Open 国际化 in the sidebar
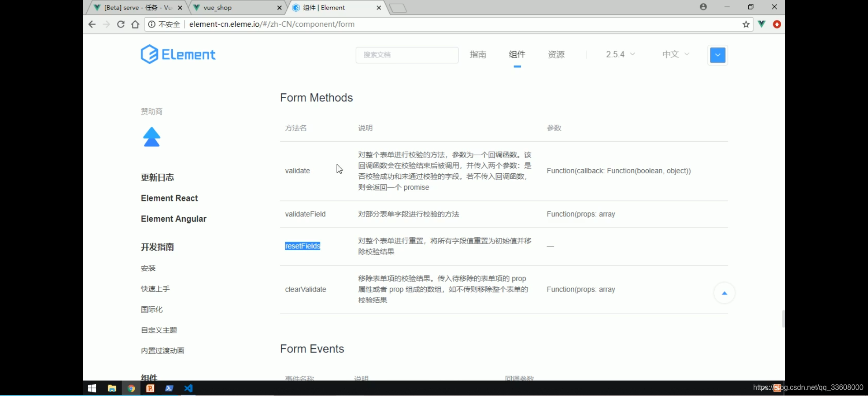 coord(152,310)
